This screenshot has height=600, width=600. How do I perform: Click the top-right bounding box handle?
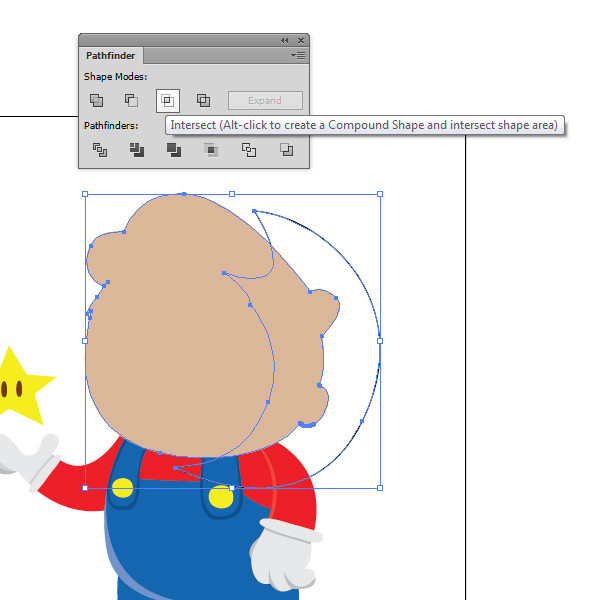380,194
